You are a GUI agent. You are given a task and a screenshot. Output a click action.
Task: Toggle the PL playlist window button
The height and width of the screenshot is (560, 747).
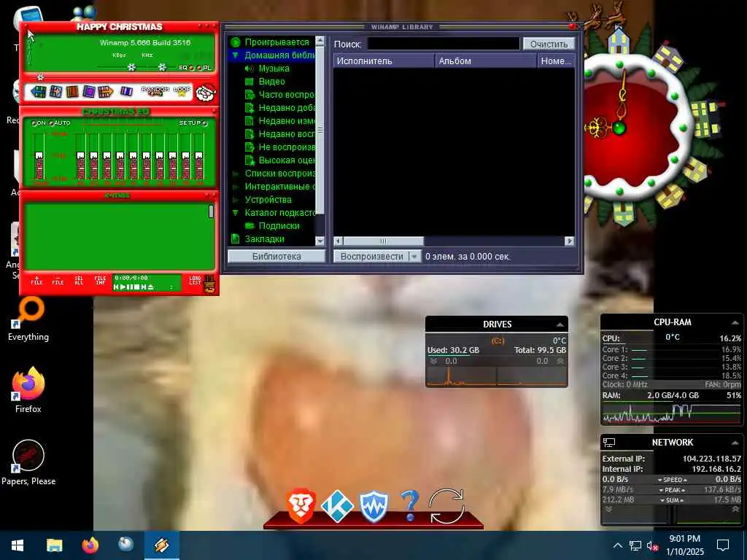pos(205,68)
